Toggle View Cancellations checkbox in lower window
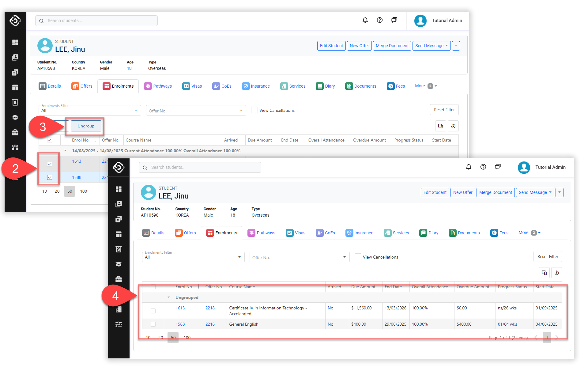The width and height of the screenshot is (588, 371). pos(358,257)
